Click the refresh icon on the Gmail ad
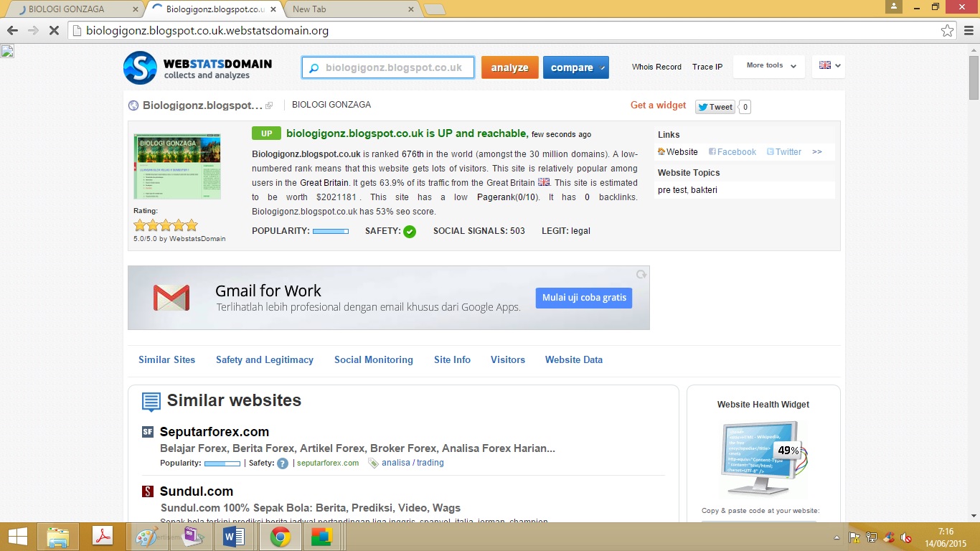Screen dimensions: 980x551 (x=641, y=275)
